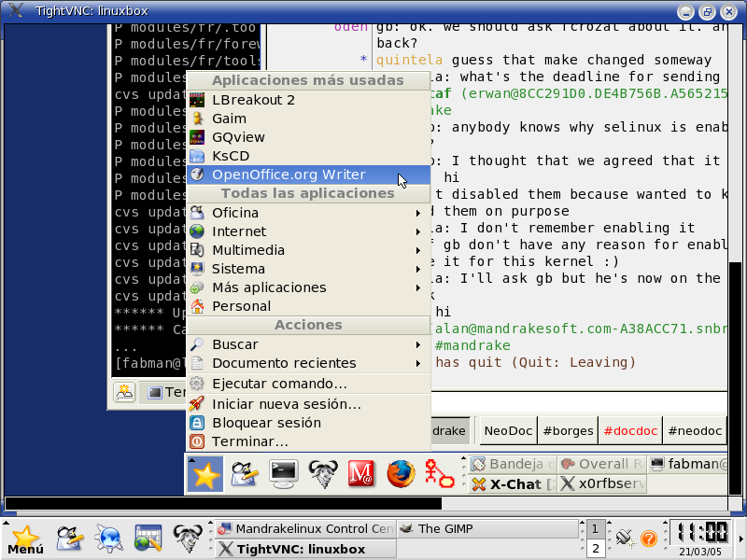Open the Personal menu entry
Viewport: 747px width, 560px height.
pos(308,306)
